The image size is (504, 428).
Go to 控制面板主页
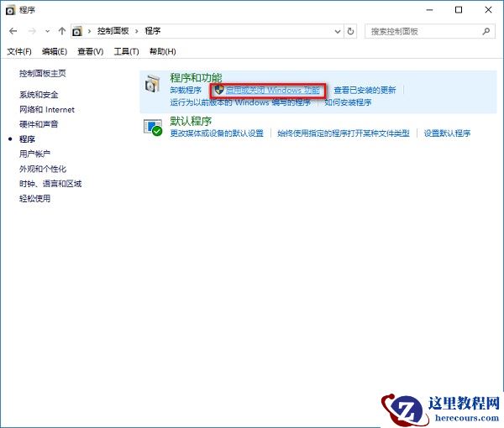click(43, 74)
